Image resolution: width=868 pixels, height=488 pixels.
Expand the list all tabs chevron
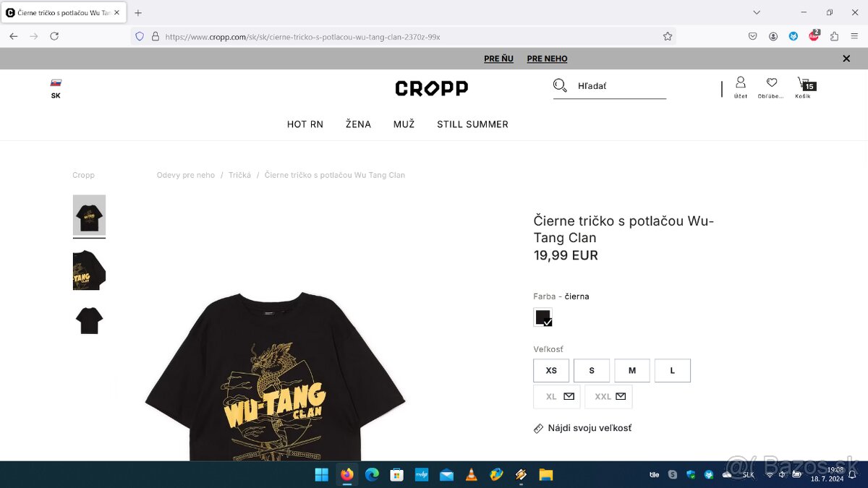[x=757, y=12]
